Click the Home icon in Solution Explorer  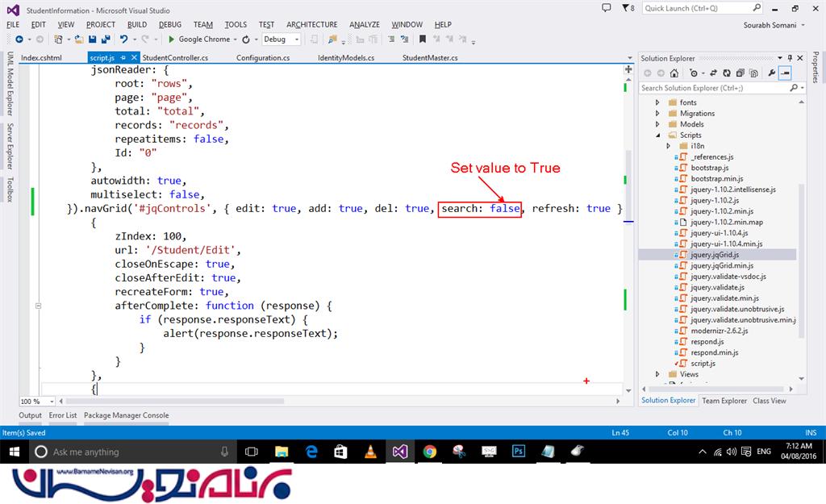[x=674, y=73]
